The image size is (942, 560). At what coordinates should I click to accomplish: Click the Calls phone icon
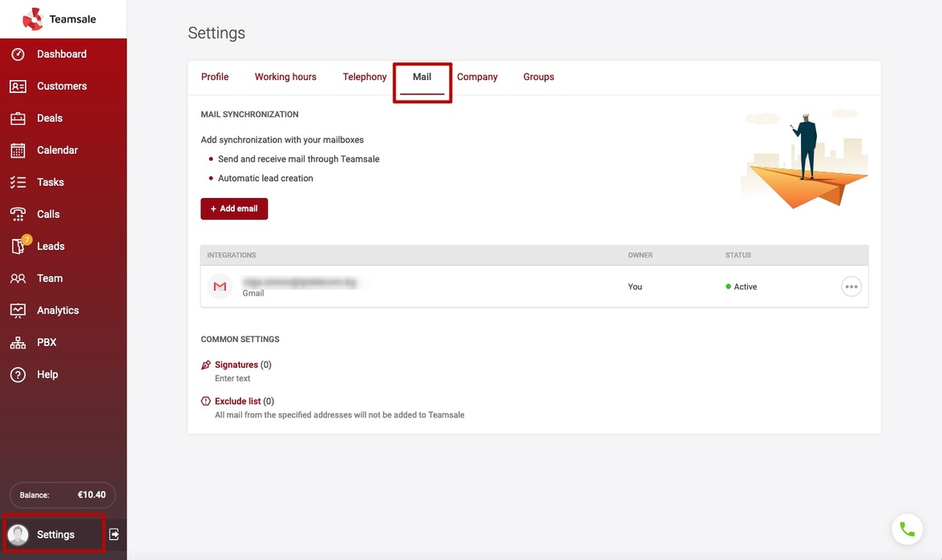click(x=18, y=214)
